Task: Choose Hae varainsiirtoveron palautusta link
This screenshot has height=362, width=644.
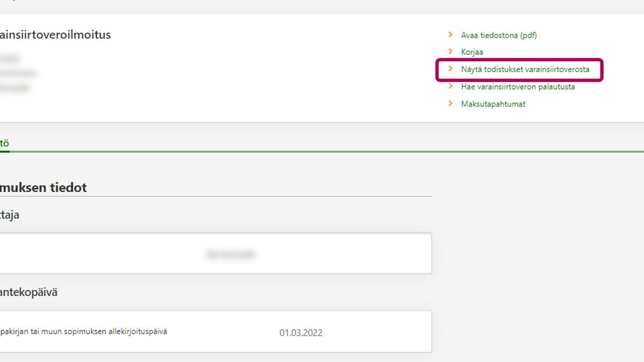Action: click(x=517, y=87)
